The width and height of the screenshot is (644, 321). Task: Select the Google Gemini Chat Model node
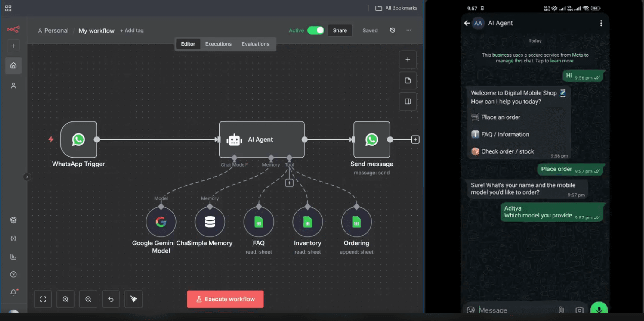[x=161, y=222]
